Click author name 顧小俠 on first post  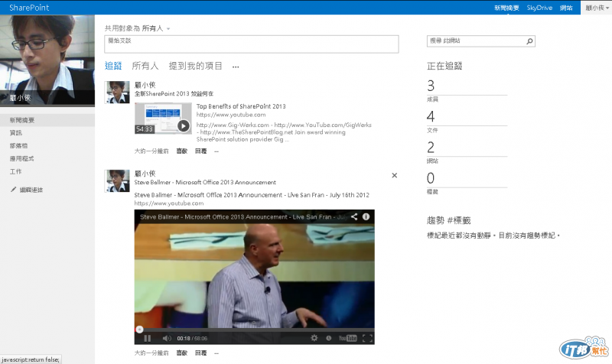[145, 85]
